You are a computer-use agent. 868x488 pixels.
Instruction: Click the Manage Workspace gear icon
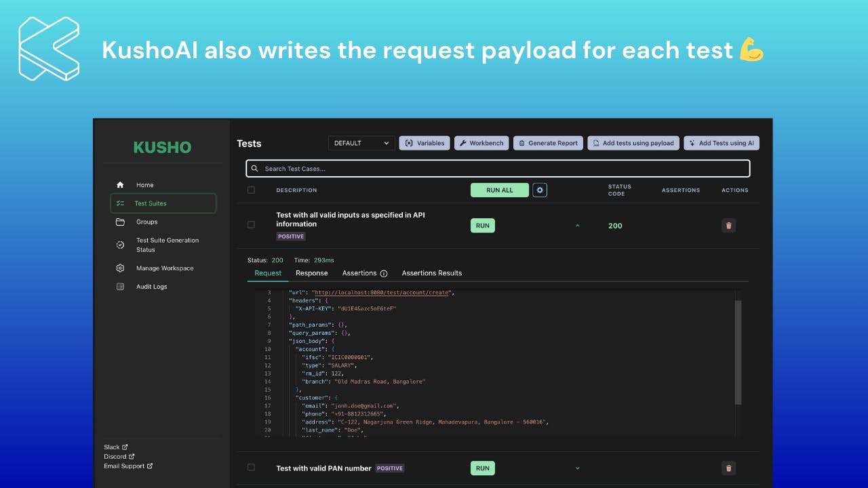click(120, 268)
